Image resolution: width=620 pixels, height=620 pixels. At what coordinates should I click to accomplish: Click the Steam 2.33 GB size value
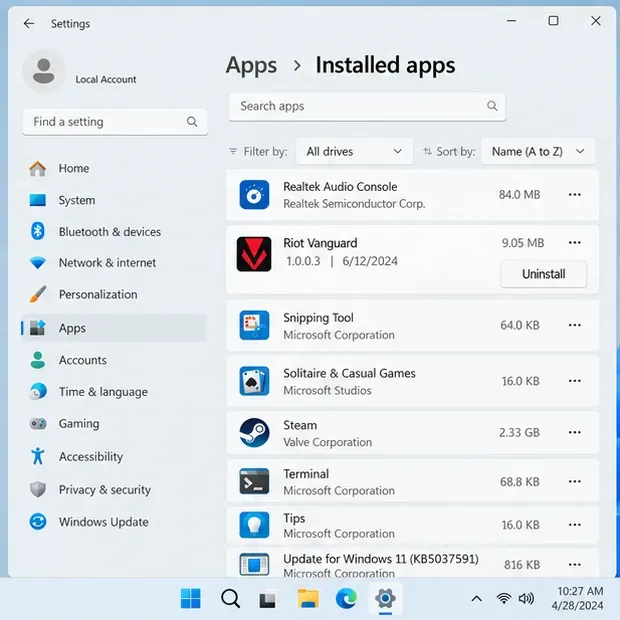[519, 433]
